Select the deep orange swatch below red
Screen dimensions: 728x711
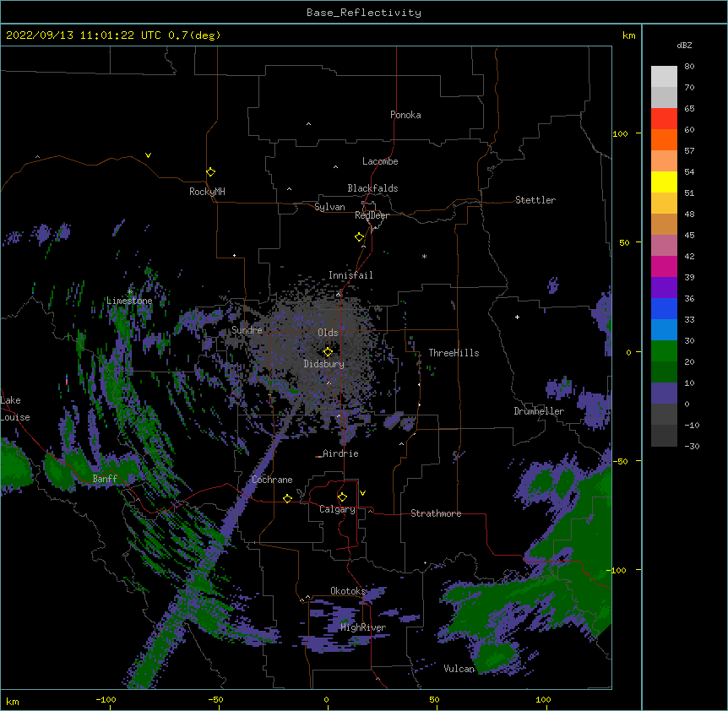click(664, 139)
